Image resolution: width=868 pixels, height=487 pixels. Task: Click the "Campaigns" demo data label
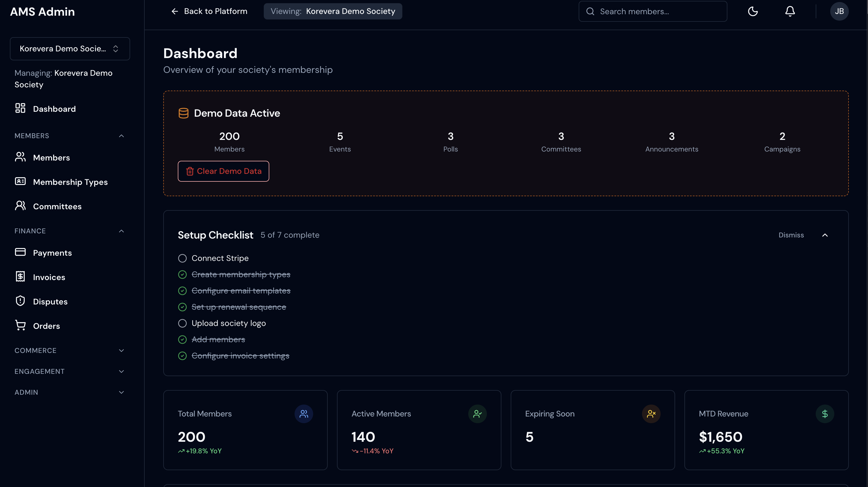pos(782,149)
